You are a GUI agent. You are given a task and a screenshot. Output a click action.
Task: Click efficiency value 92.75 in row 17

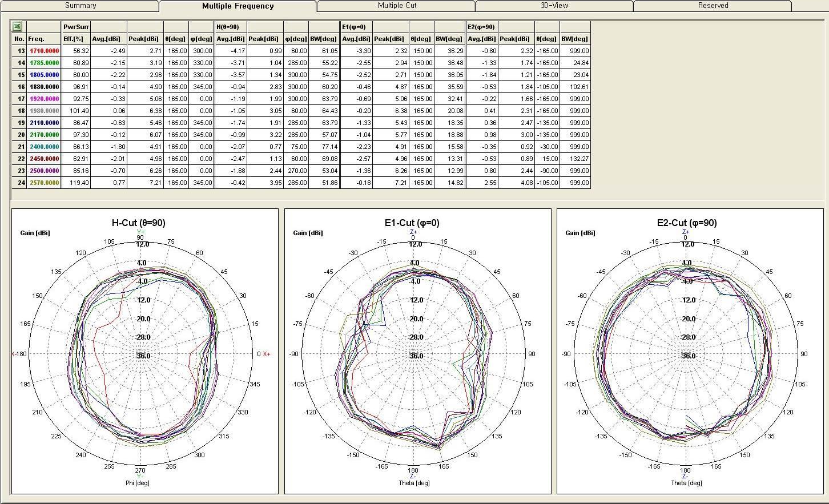(76, 99)
